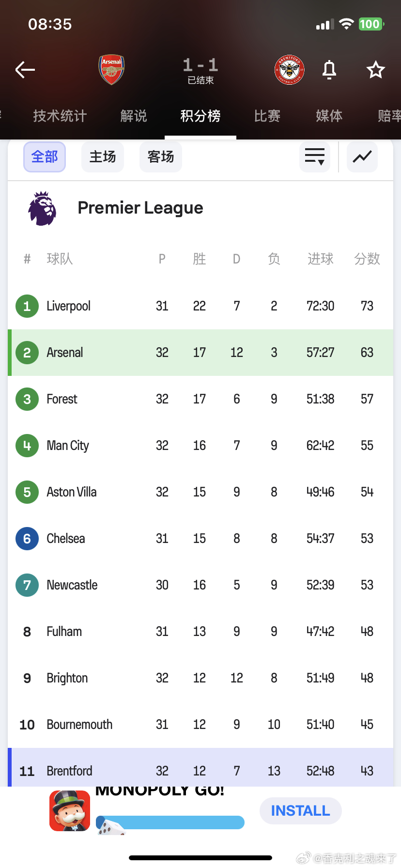Tap the Premier League lion logo
The width and height of the screenshot is (401, 868).
(42, 208)
